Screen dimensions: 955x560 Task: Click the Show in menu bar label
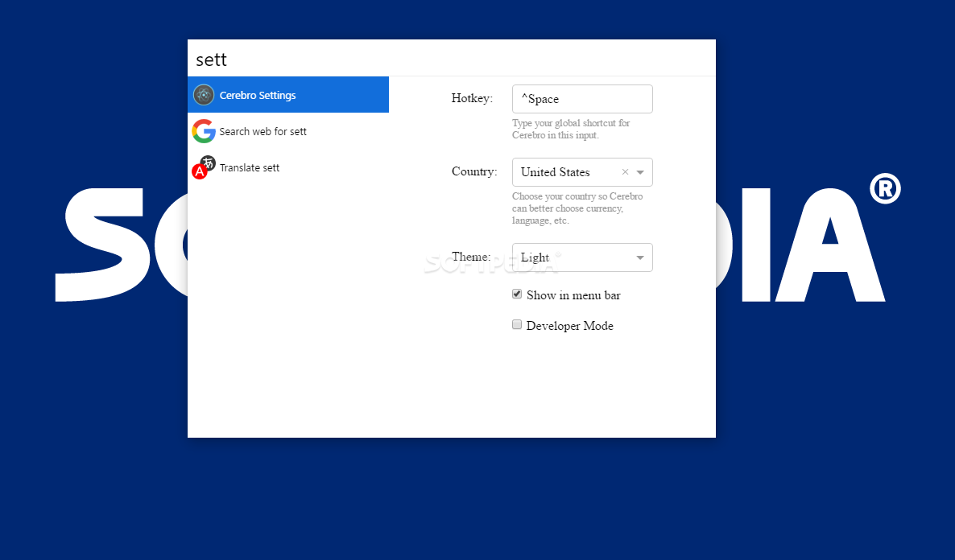pos(573,295)
